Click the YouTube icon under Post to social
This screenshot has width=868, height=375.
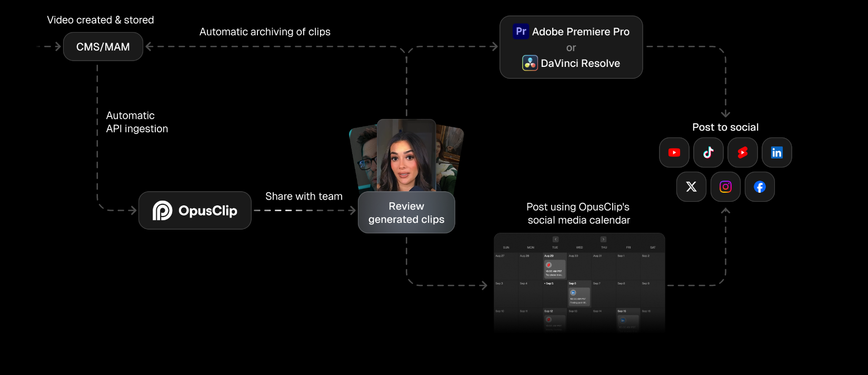click(674, 153)
